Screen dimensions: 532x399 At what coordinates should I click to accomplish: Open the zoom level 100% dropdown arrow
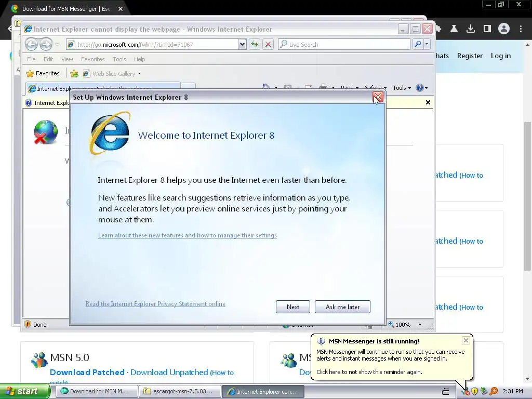tap(420, 325)
